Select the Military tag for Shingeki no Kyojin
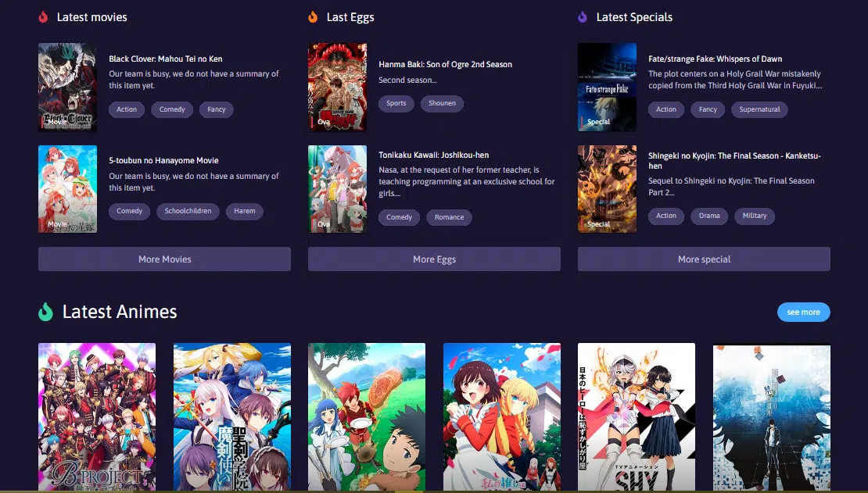The height and width of the screenshot is (493, 868). [x=755, y=216]
